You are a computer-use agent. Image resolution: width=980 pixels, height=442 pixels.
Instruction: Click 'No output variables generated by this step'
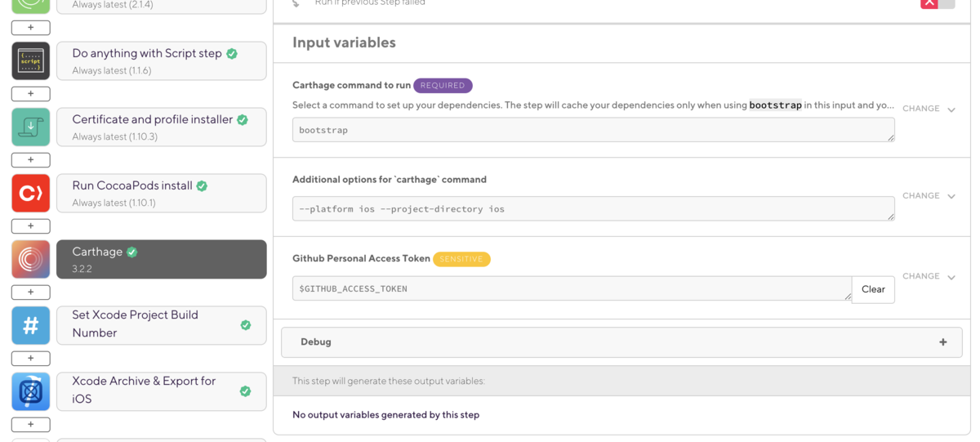pos(385,415)
